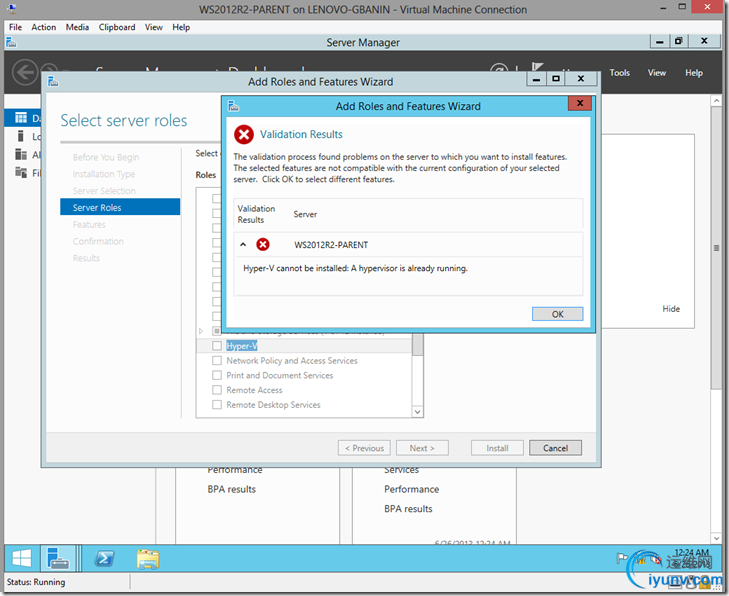
Task: Open the File menu
Action: click(x=15, y=27)
